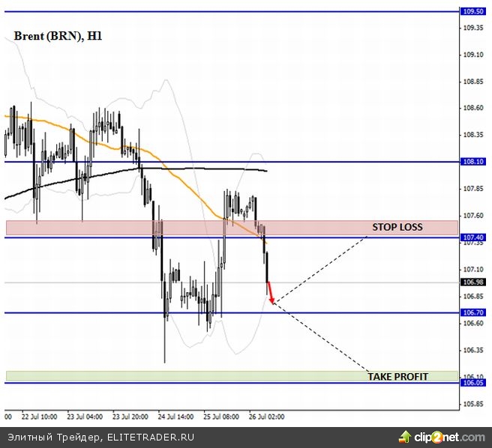
Task: Click the 25 Jul 08:00 time label
Action: point(220,416)
